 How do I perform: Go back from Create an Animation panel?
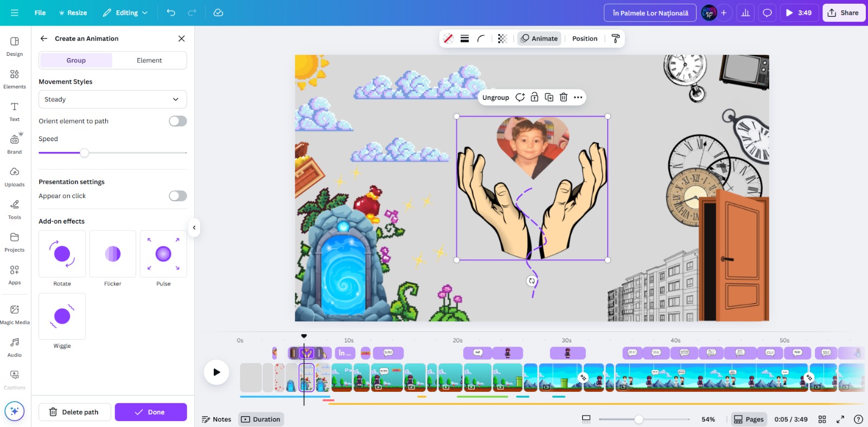(44, 39)
